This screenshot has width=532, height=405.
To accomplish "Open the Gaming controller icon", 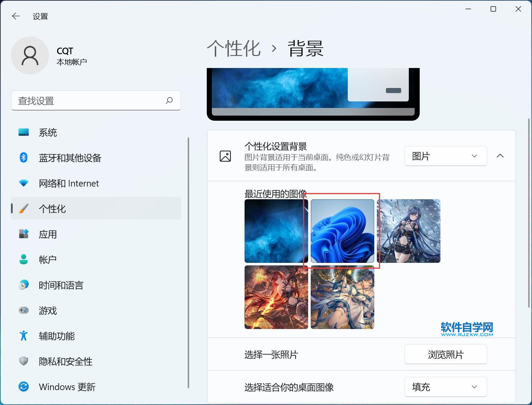I will click(x=24, y=310).
